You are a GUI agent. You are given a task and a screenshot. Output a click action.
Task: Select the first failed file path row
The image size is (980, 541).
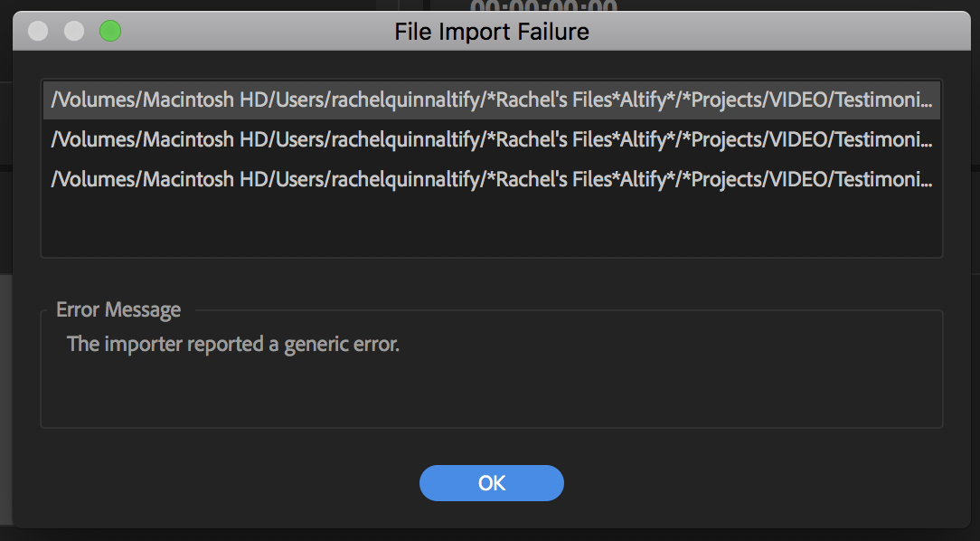(492, 100)
